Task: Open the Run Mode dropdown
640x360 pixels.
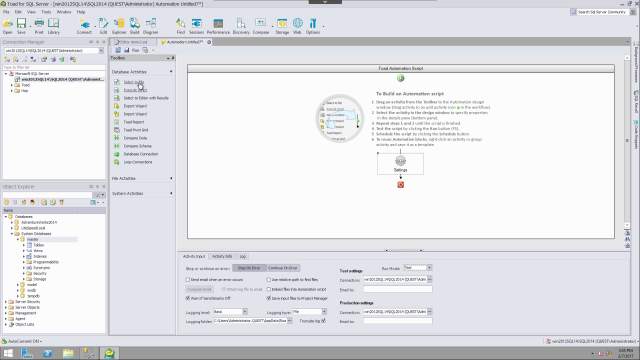Action: (x=429, y=268)
